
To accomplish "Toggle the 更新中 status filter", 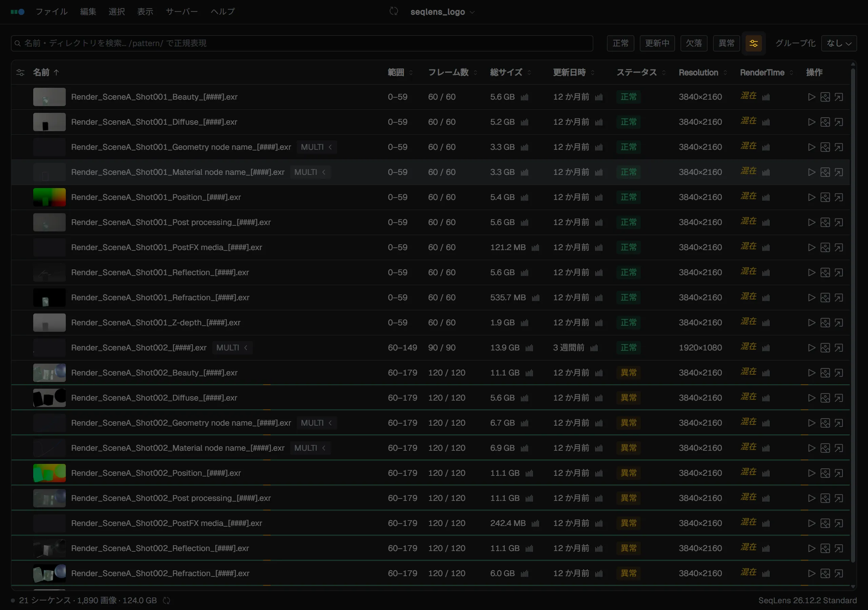I will point(657,43).
